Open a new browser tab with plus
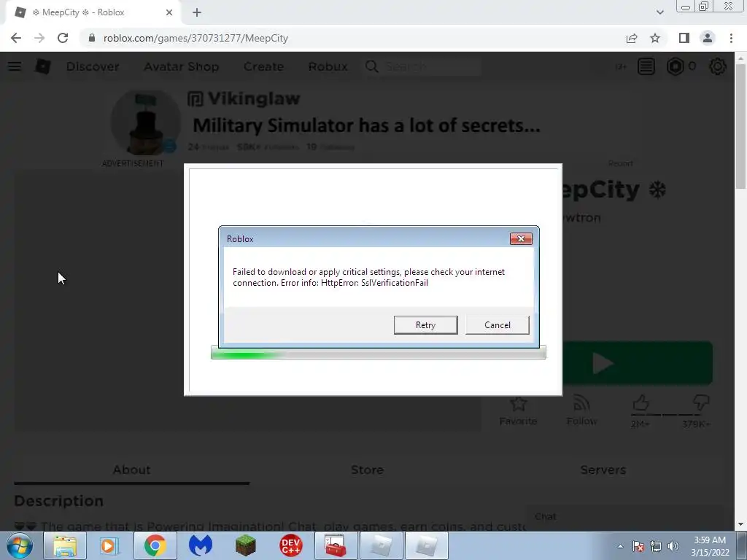Image resolution: width=747 pixels, height=560 pixels. coord(197,12)
